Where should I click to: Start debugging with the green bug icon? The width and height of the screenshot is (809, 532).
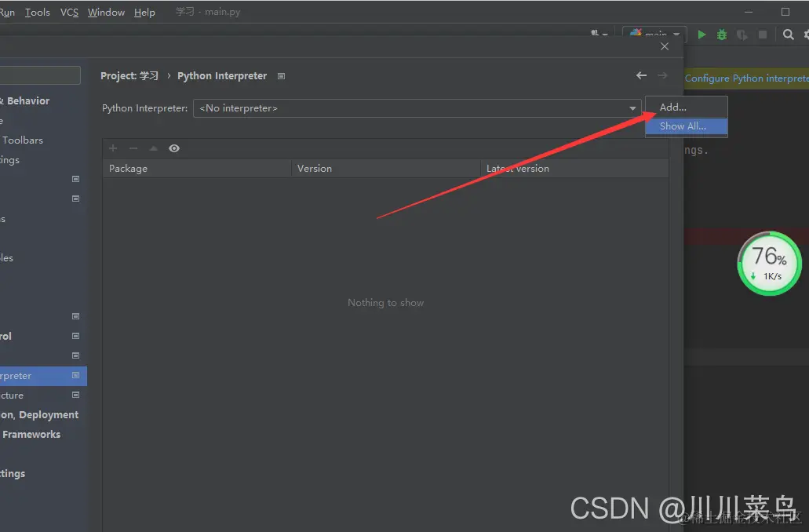point(722,35)
